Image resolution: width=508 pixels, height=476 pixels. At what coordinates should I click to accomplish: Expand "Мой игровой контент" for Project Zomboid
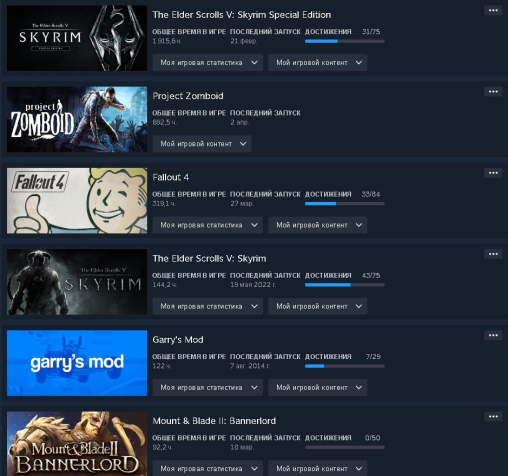[x=202, y=144]
